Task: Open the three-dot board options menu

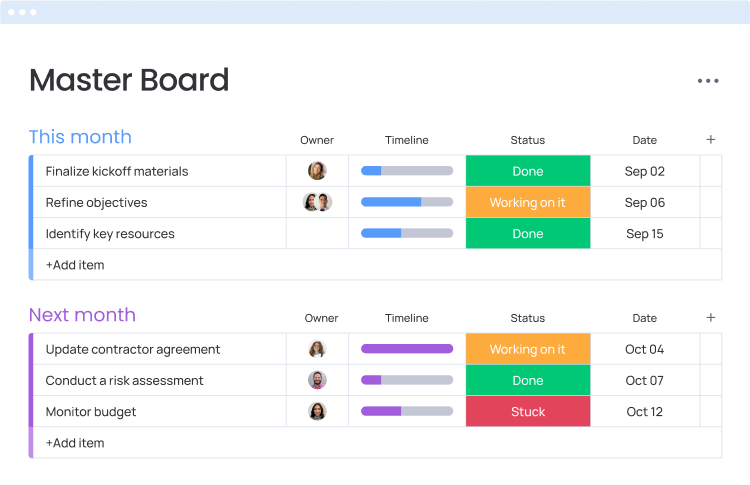Action: (708, 81)
